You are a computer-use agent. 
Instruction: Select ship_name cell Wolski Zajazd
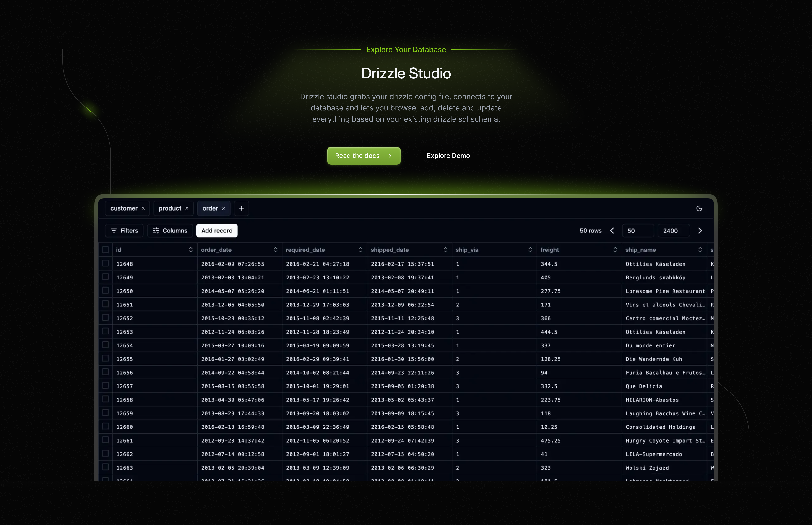[x=664, y=468]
